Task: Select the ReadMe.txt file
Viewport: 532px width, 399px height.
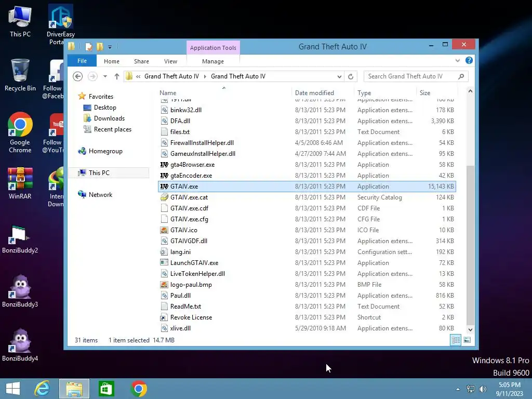Action: click(307, 307)
